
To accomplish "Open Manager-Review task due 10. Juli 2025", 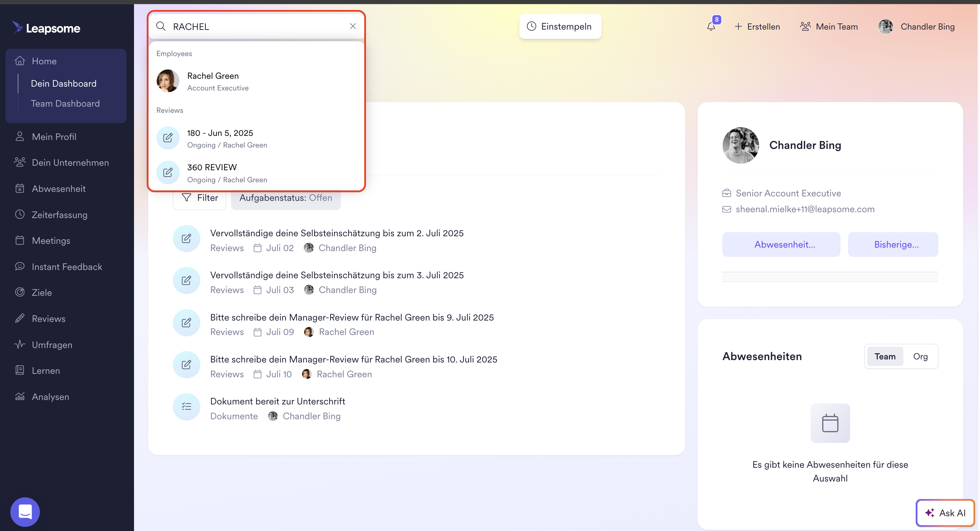I will (354, 359).
